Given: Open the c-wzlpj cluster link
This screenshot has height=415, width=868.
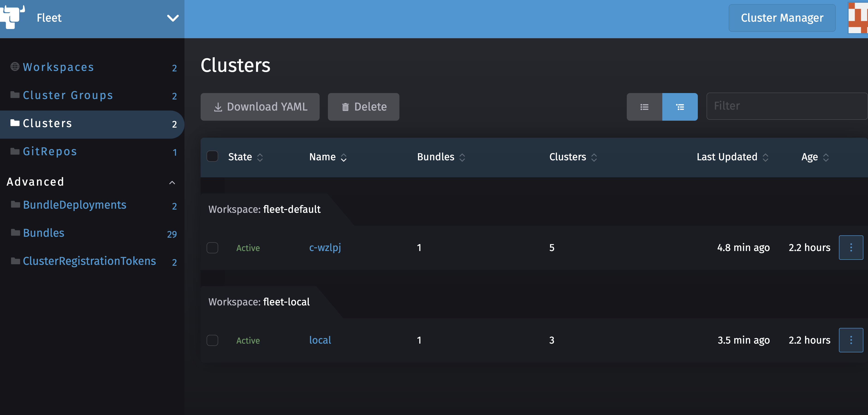Looking at the screenshot, I should (x=325, y=248).
